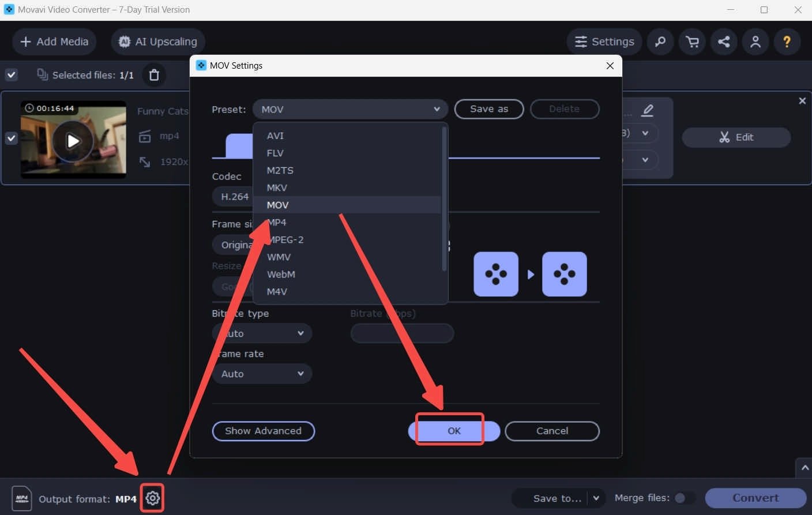812x515 pixels.
Task: Uncheck the Funny Cats file checkbox
Action: [12, 138]
